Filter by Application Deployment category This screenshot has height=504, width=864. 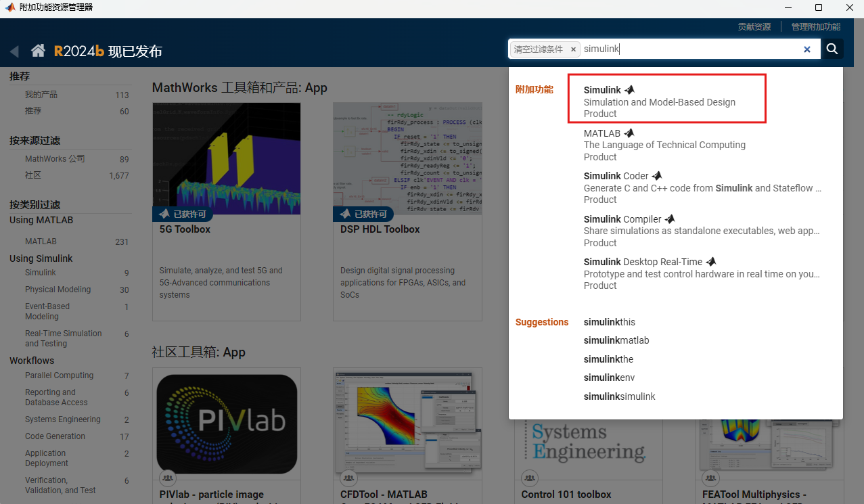pos(47,458)
